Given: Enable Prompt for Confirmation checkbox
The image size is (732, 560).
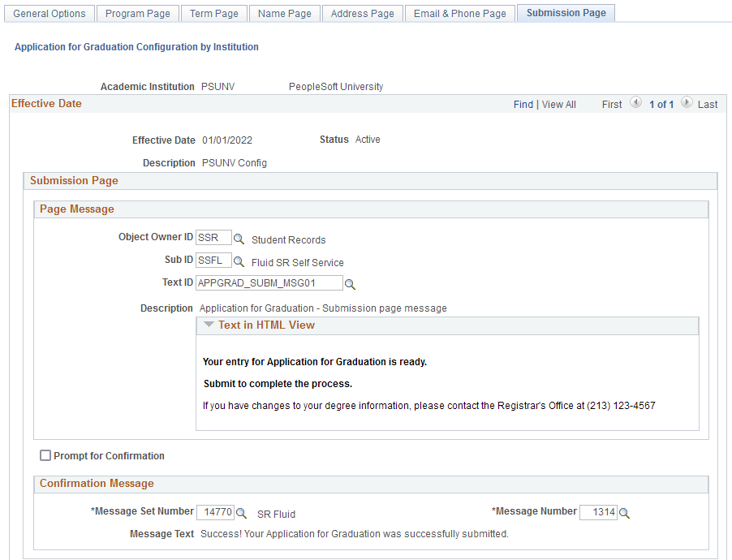Looking at the screenshot, I should click(x=45, y=455).
